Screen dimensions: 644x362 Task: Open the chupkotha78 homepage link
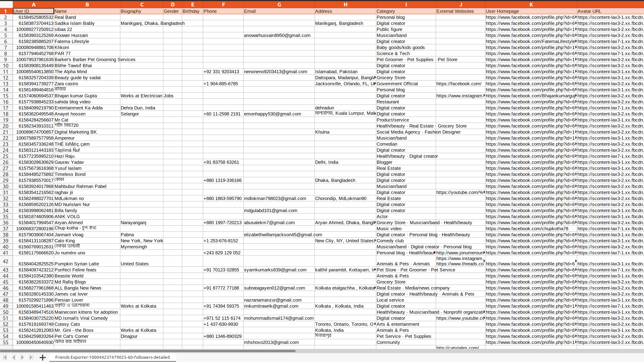coord(527,229)
